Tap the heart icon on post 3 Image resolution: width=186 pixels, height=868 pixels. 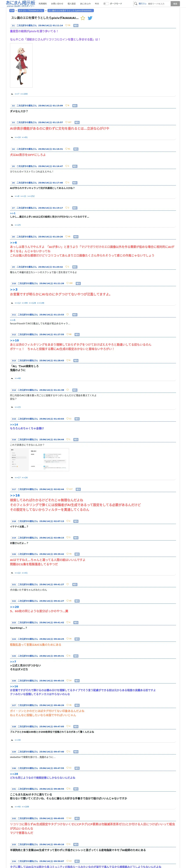(66, 122)
